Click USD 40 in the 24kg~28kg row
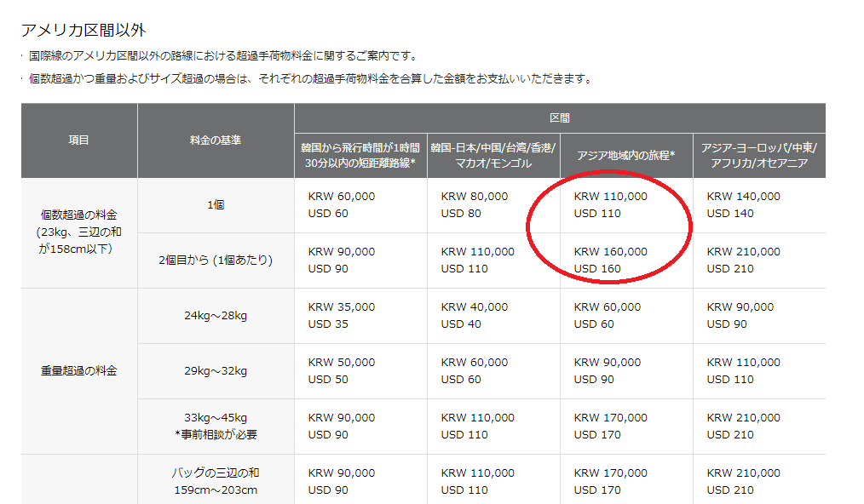The image size is (864, 504). (461, 324)
